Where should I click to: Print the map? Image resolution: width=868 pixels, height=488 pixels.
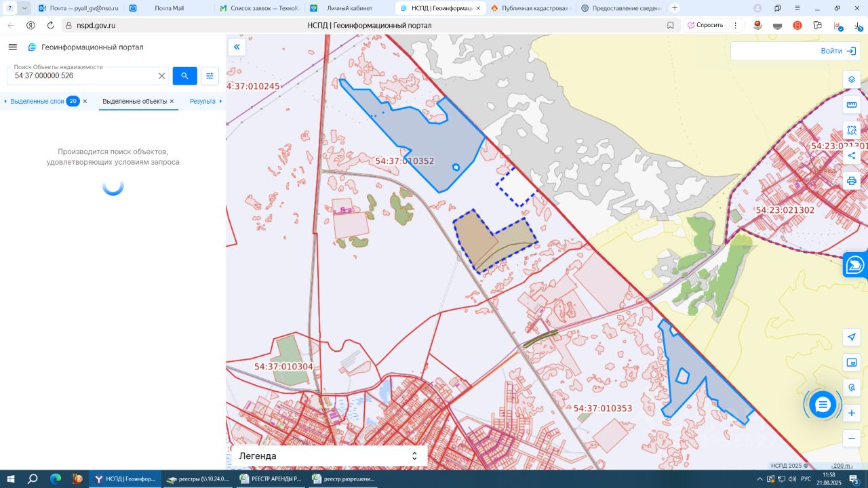852,181
